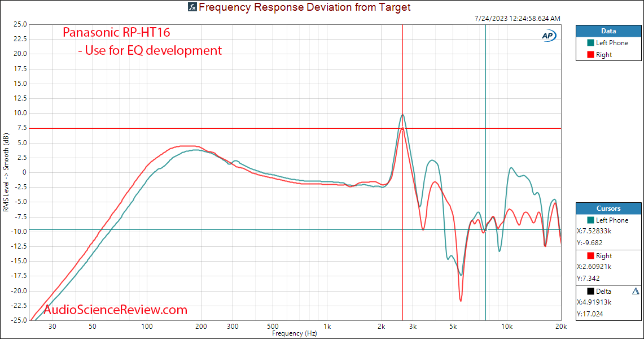Viewport: 644px width, 339px height.
Task: Click the -25.0 tick label on y-axis
Action: (19, 320)
